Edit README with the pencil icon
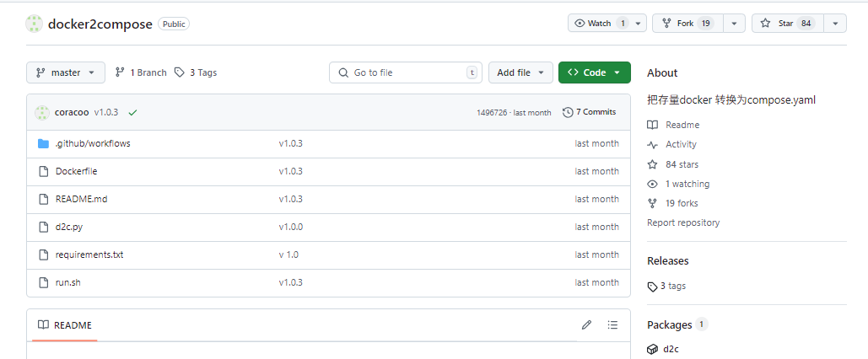868x359 pixels. (x=587, y=324)
